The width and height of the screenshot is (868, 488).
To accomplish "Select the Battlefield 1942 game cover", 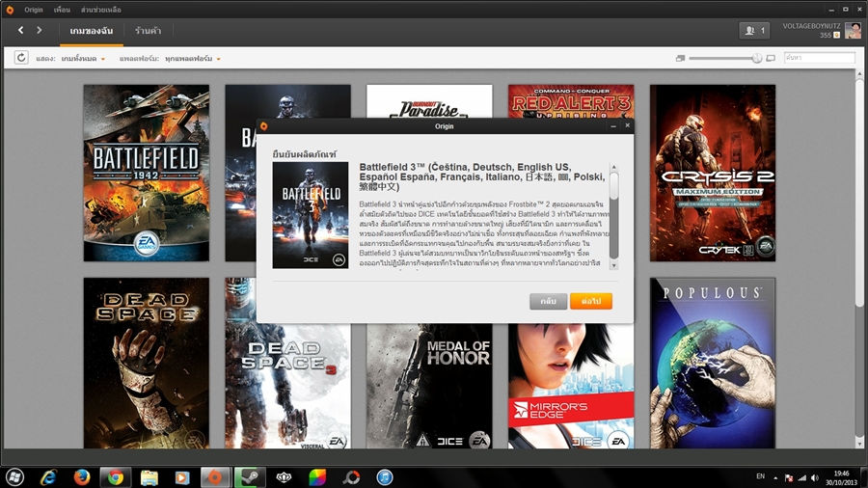I will (x=147, y=173).
